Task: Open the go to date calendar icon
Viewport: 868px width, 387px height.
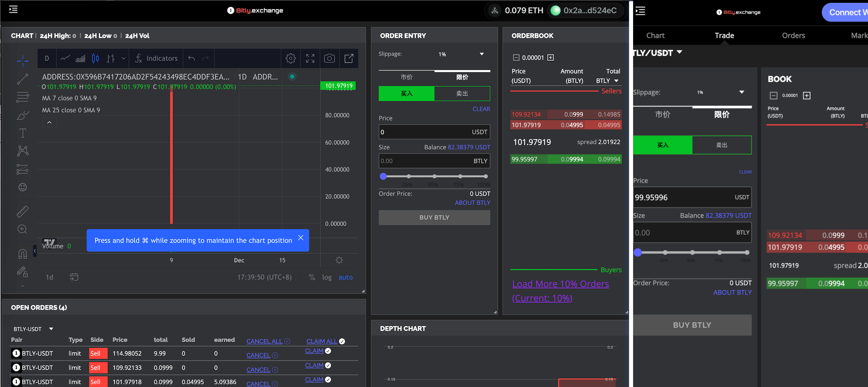Action: (74, 277)
